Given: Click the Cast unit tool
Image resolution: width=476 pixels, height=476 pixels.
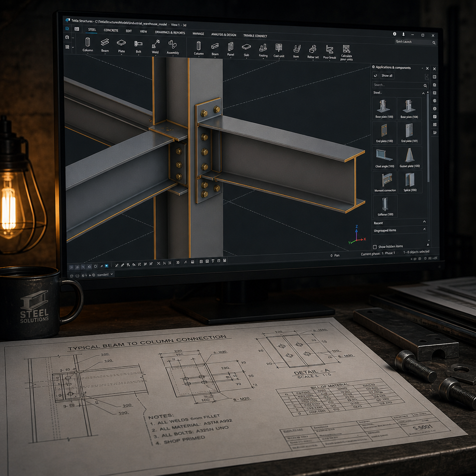Looking at the screenshot, I should (279, 50).
